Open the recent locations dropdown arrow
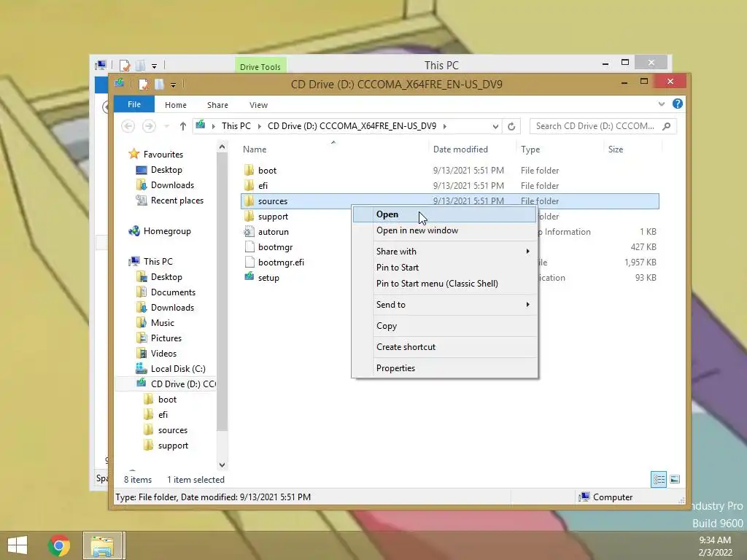The image size is (747, 560). tap(167, 126)
